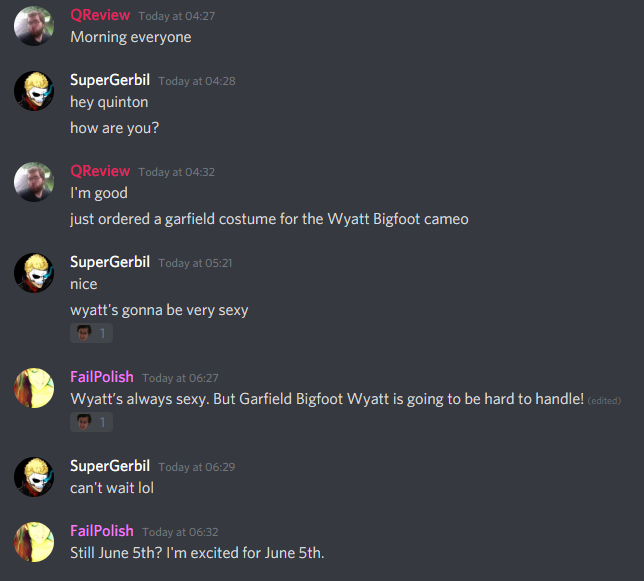644x581 pixels.
Task: Toggle the reaction under 'wyatt's gonna be very sexy'
Action: (x=91, y=333)
